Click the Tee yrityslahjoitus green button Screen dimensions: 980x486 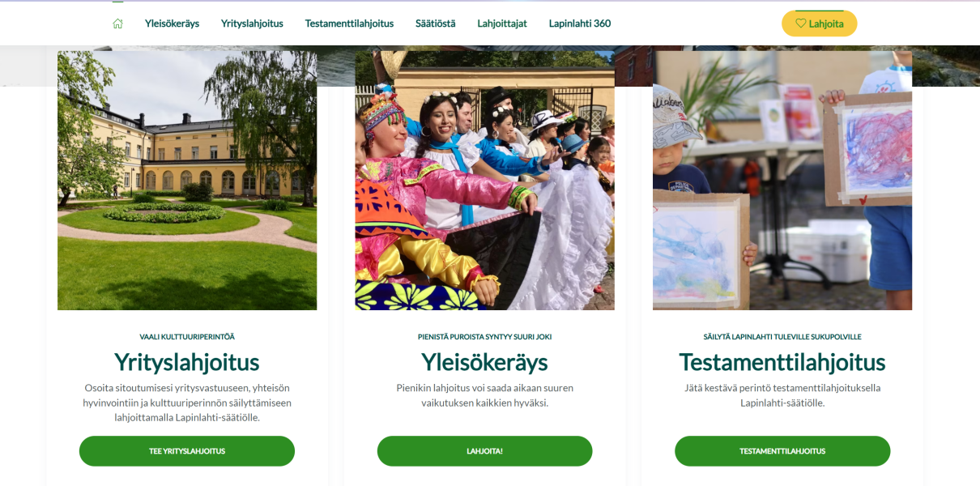tap(187, 451)
